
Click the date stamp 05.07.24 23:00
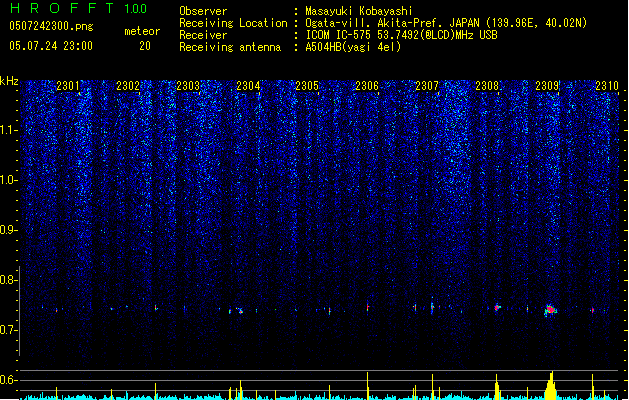tap(51, 46)
